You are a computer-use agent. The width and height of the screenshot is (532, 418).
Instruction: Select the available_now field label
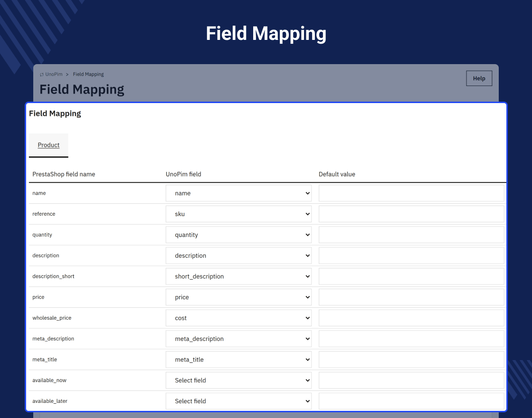point(49,380)
